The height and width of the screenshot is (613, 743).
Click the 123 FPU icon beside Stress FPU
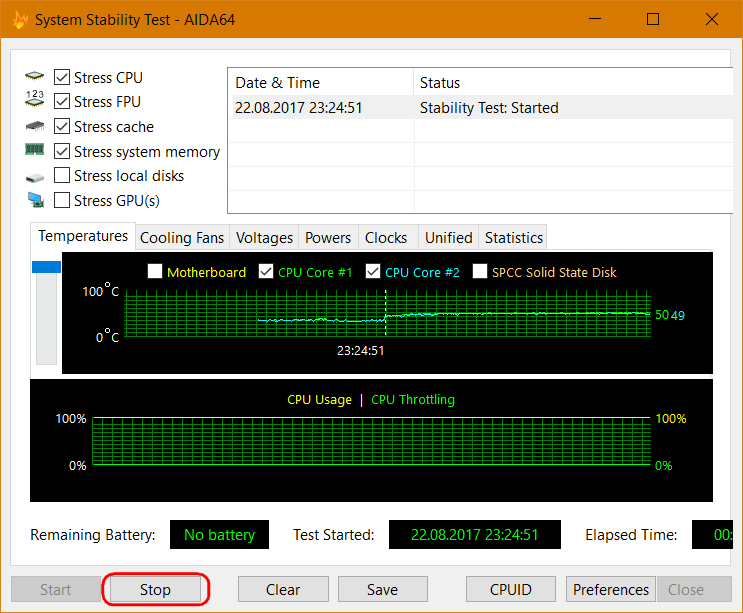[x=35, y=99]
